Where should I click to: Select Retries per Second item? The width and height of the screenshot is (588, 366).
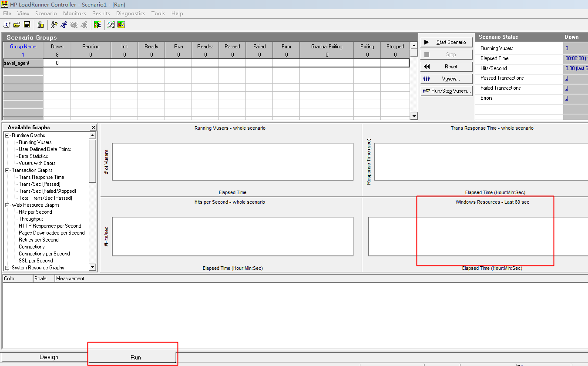pyautogui.click(x=39, y=240)
